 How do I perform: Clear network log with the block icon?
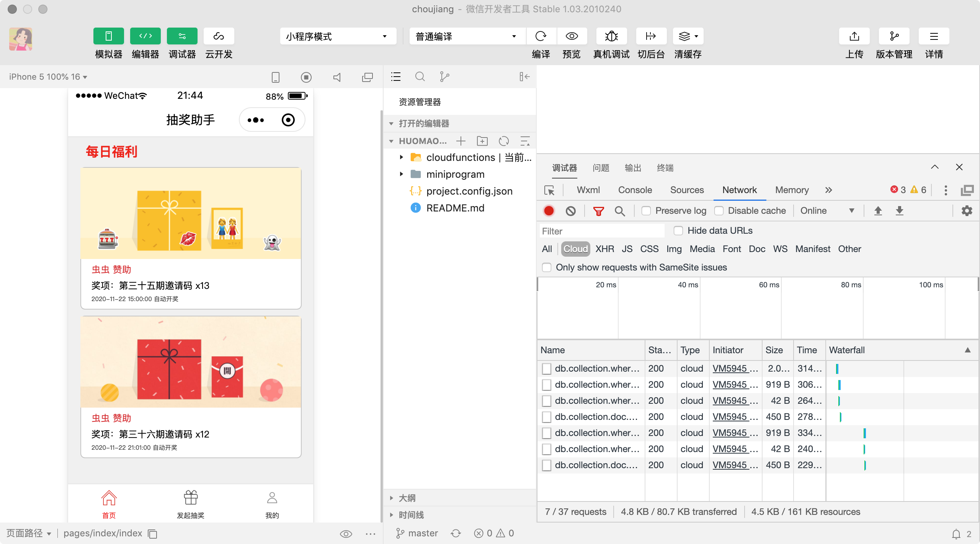point(570,211)
